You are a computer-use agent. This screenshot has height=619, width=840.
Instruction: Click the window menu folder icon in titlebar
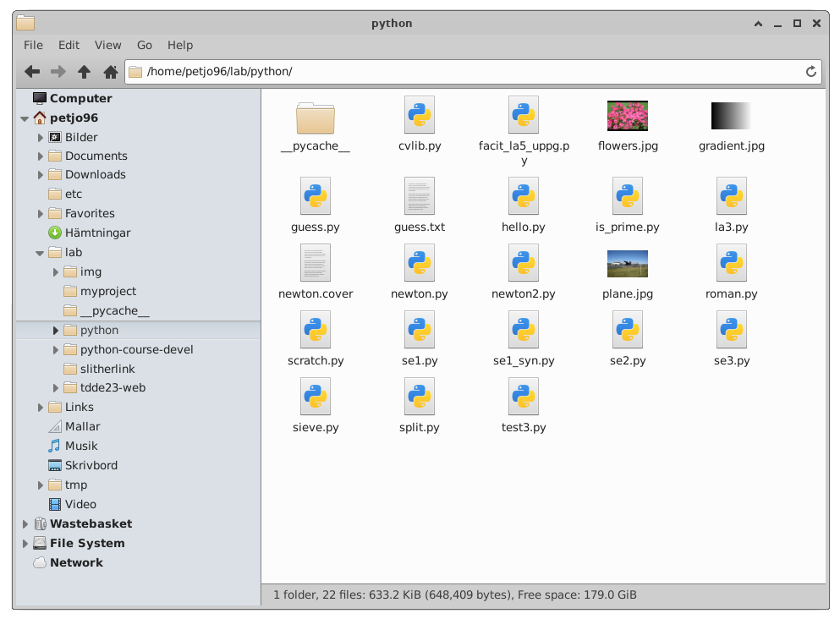pos(25,23)
